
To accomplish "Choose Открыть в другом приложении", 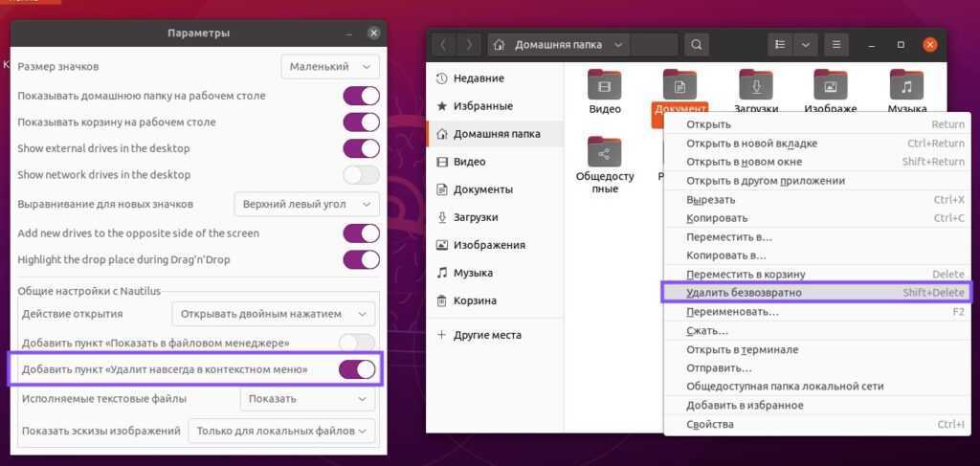I will pyautogui.click(x=817, y=181).
